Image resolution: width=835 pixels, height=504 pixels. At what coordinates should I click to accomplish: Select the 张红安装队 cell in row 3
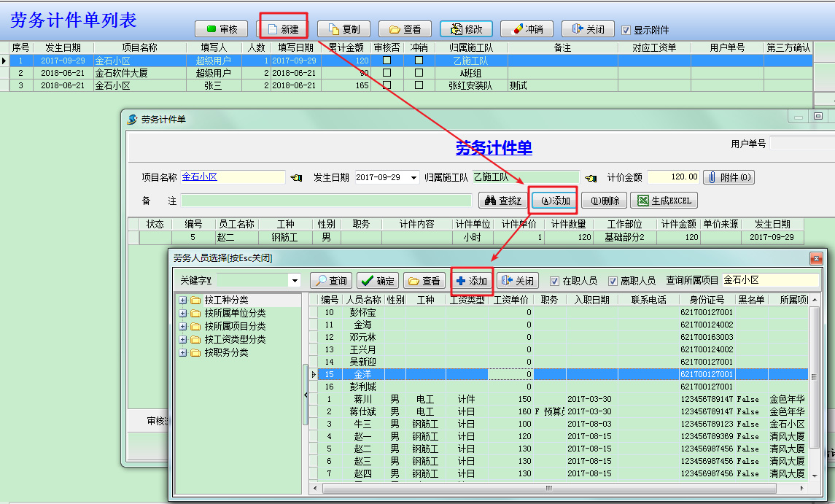[x=470, y=85]
